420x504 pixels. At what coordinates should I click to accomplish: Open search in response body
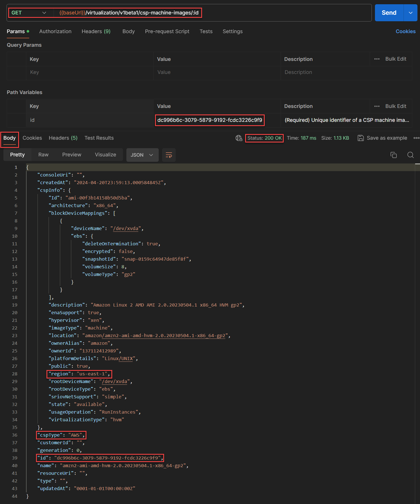411,155
